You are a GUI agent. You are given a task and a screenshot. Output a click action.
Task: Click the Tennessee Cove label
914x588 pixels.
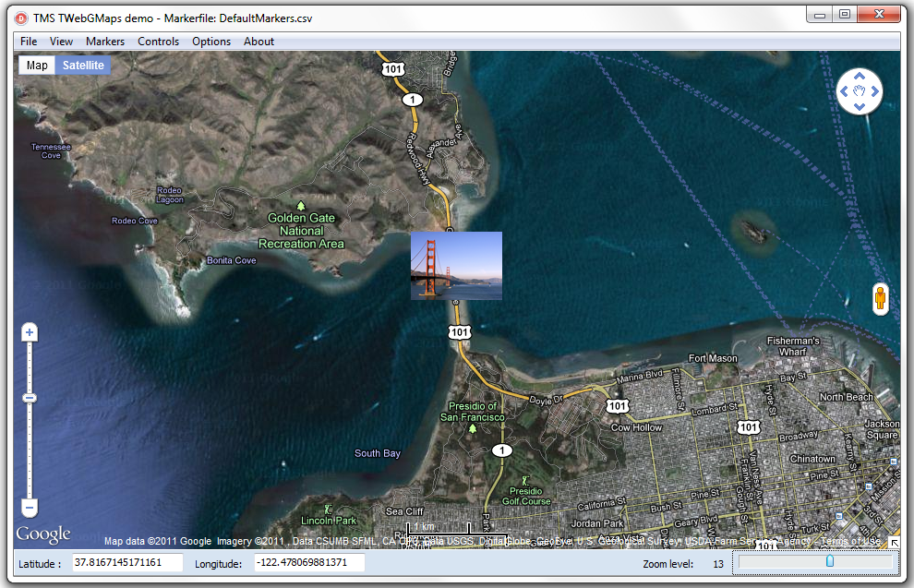tap(51, 151)
